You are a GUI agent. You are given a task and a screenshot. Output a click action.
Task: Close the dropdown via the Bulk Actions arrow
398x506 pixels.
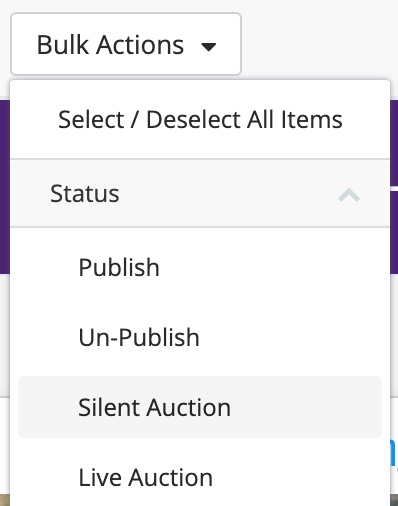click(x=209, y=47)
